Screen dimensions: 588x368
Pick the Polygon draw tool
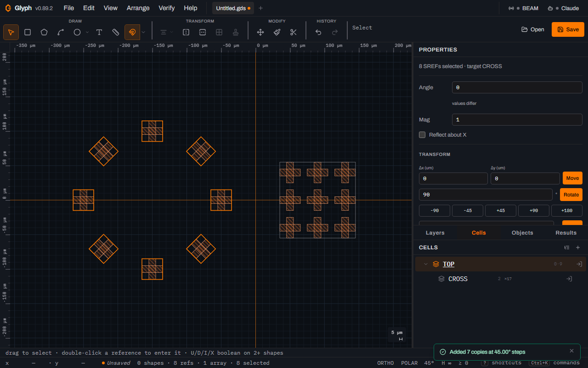pyautogui.click(x=44, y=32)
